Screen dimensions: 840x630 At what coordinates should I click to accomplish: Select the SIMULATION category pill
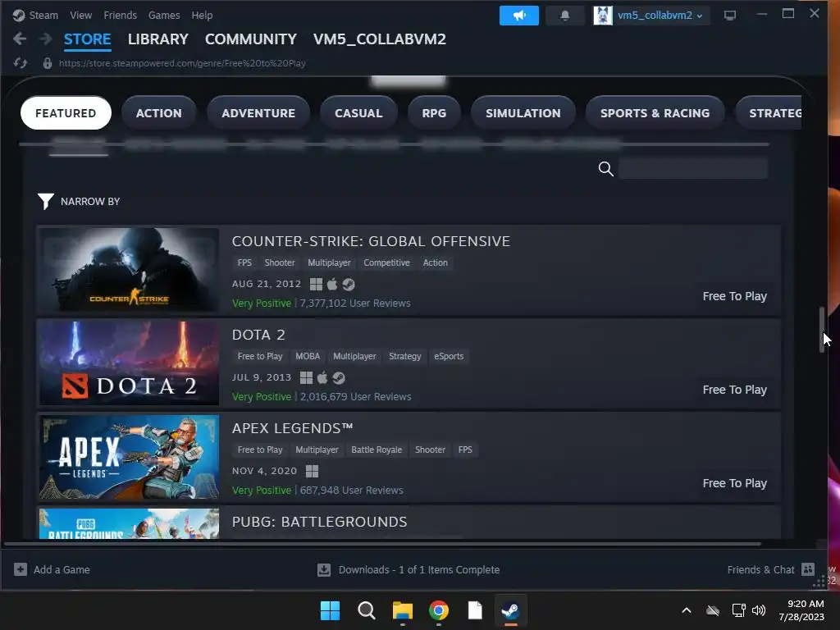[523, 113]
